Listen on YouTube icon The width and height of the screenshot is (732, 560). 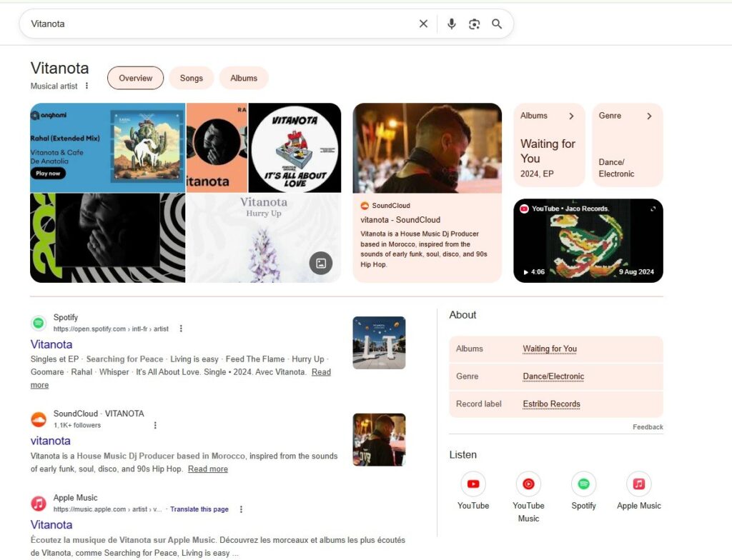473,484
